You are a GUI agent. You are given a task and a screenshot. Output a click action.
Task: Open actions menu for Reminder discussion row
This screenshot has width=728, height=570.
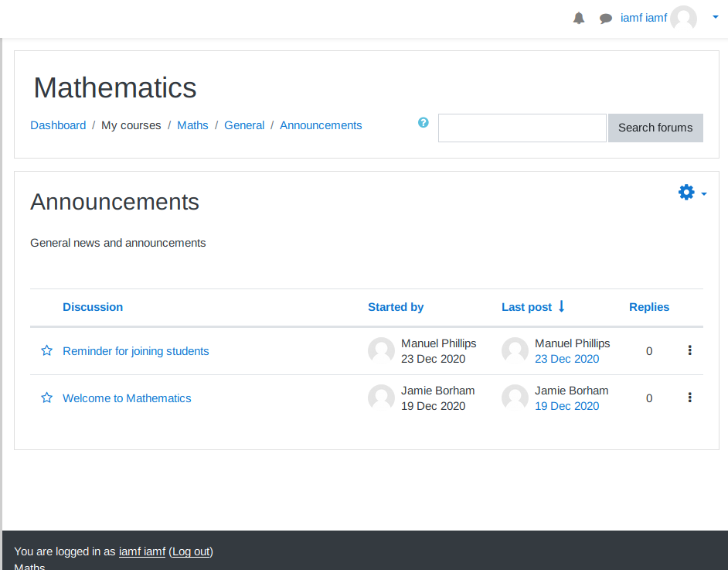tap(689, 350)
